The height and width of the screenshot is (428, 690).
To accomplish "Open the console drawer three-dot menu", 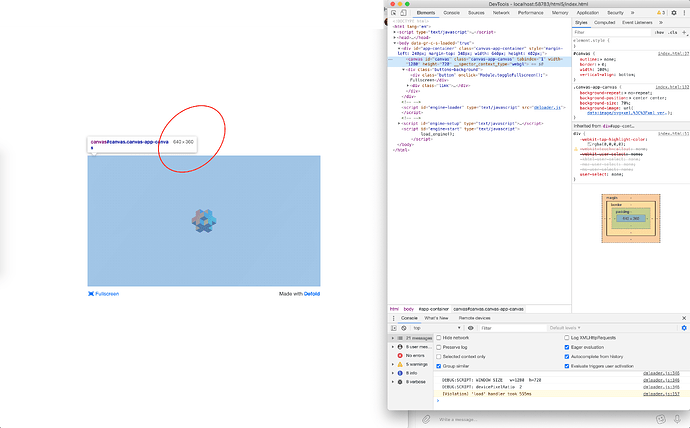I will pyautogui.click(x=393, y=318).
